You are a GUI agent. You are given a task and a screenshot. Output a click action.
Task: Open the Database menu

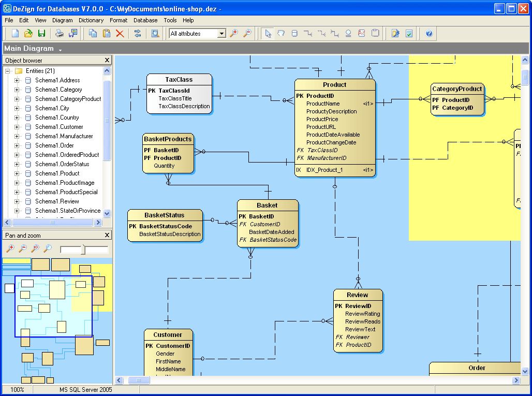pyautogui.click(x=145, y=20)
